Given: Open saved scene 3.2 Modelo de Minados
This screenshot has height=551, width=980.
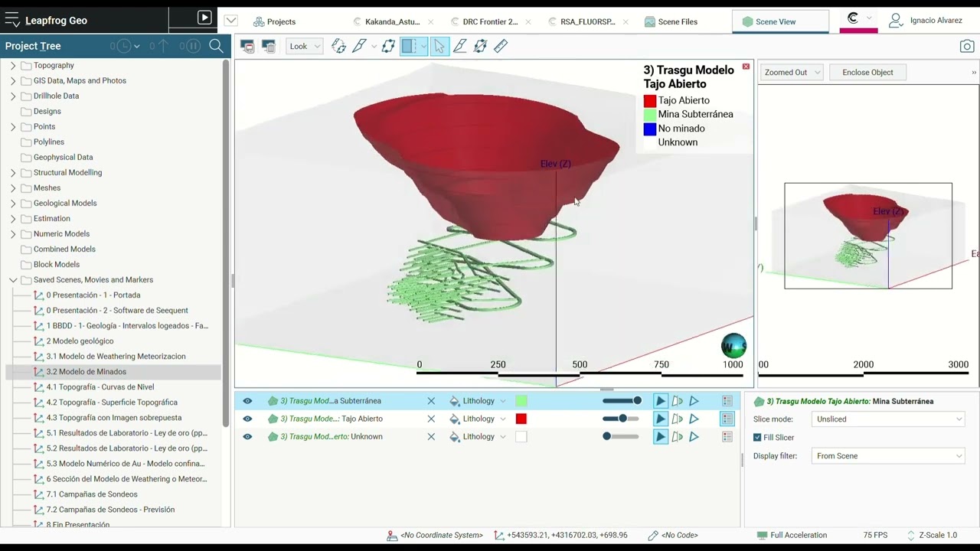Looking at the screenshot, I should 86,372.
